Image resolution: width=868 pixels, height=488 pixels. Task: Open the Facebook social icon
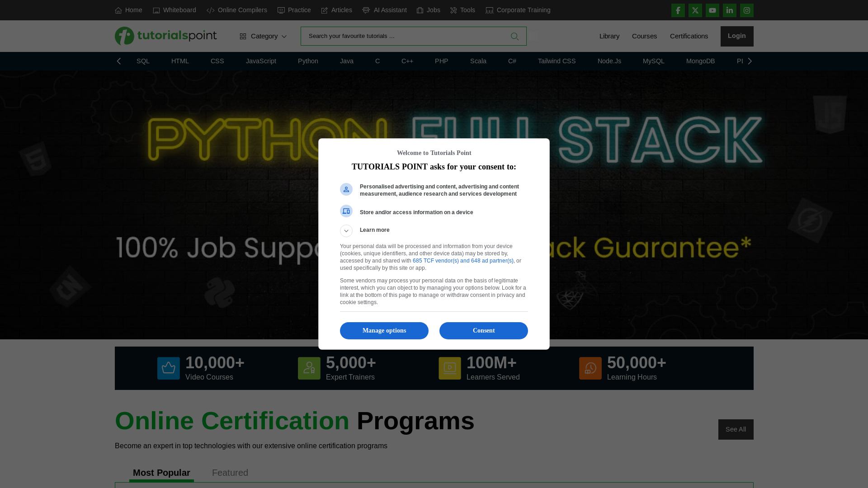tap(678, 10)
